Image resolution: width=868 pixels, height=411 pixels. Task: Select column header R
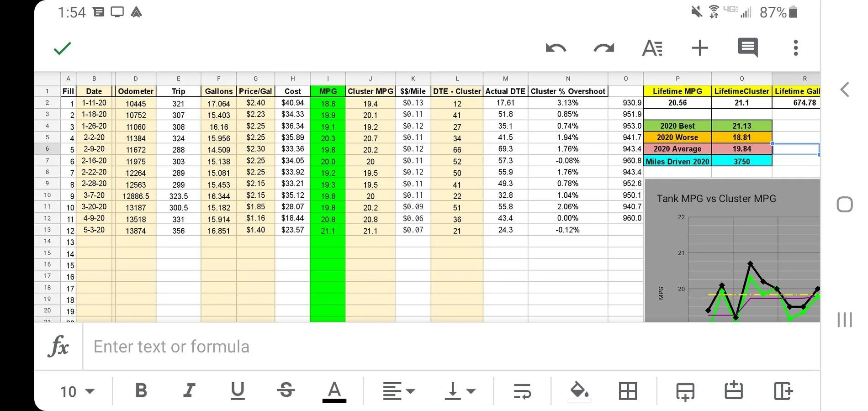coord(796,79)
